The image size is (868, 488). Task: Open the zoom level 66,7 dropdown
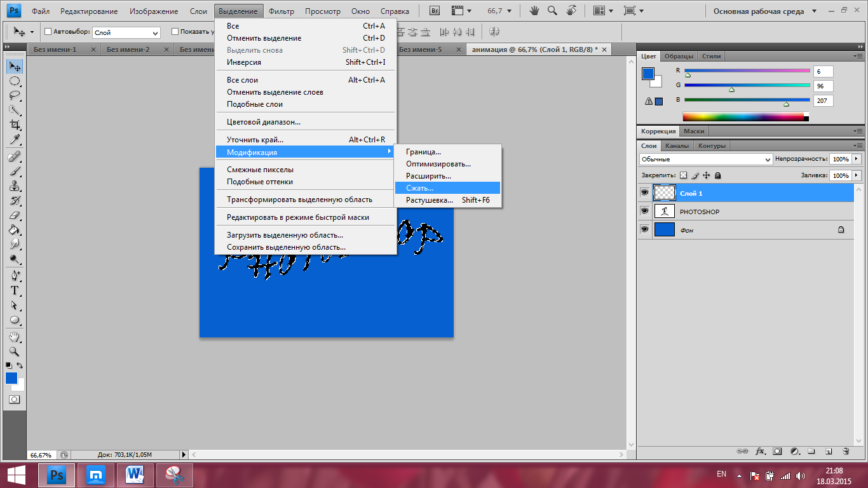pyautogui.click(x=510, y=11)
